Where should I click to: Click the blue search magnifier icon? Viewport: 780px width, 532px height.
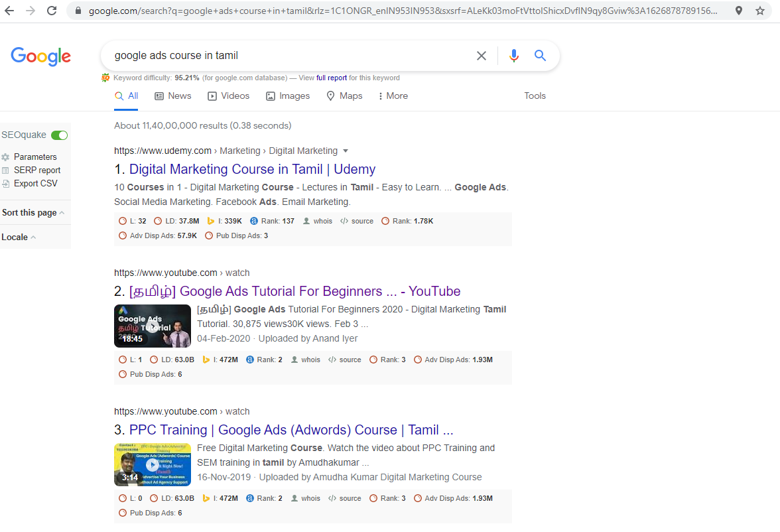540,56
